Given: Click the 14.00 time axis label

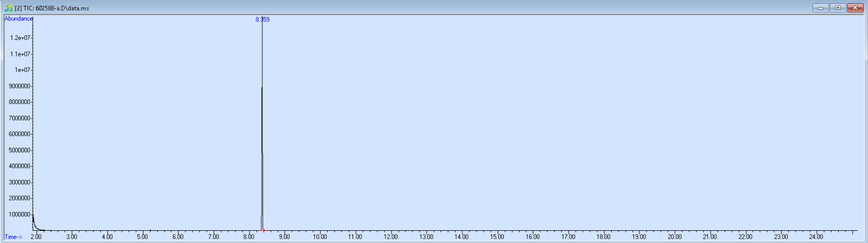Looking at the screenshot, I should coord(462,237).
